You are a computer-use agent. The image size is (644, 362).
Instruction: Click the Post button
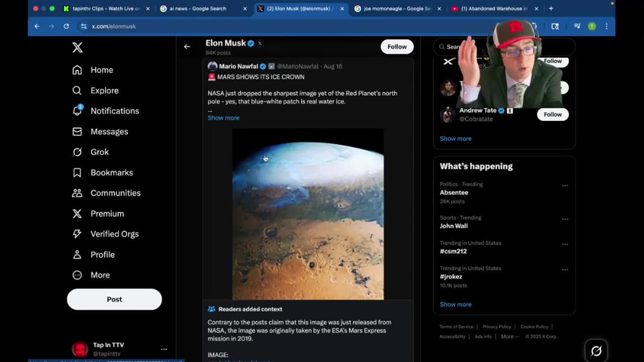114,299
